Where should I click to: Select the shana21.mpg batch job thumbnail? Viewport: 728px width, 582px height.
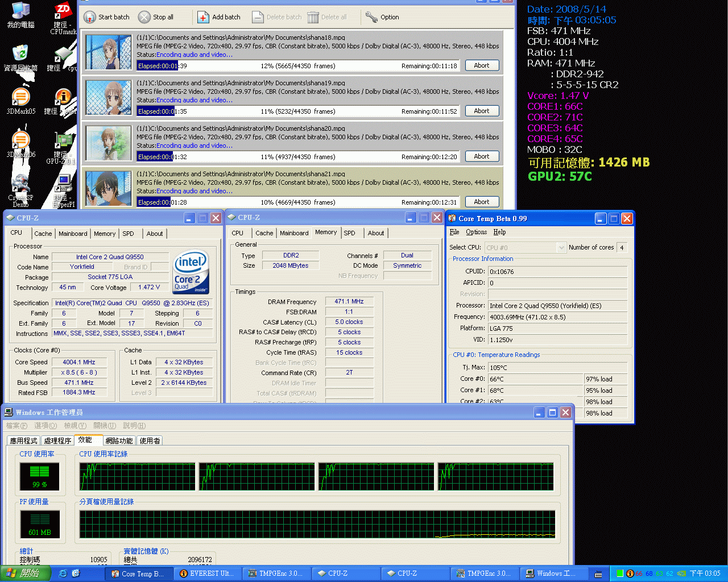point(109,188)
